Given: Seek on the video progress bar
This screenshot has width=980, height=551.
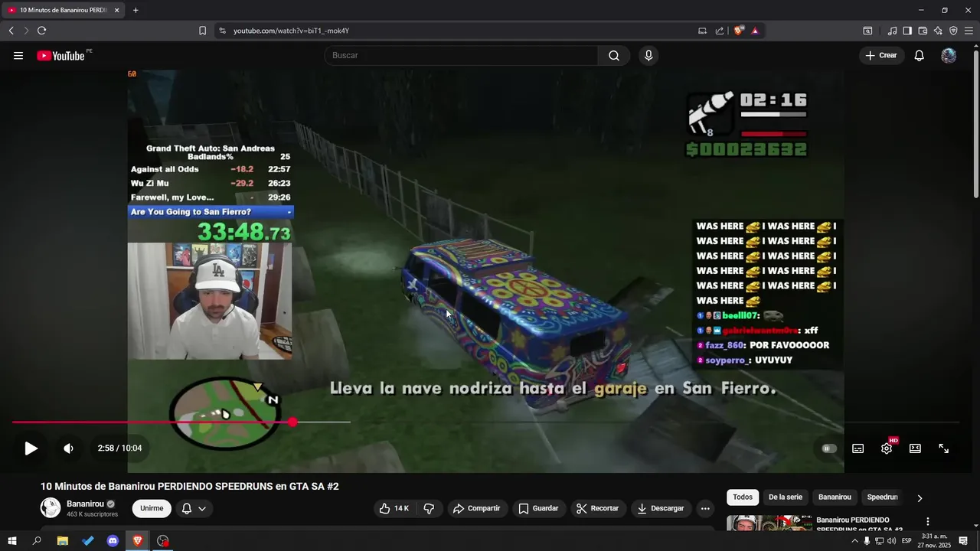Looking at the screenshot, I should click(485, 422).
